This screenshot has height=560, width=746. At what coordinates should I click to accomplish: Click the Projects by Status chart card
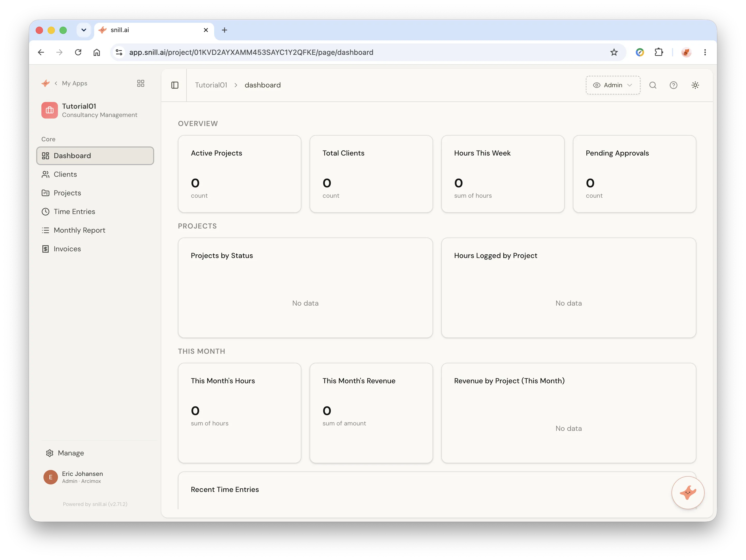305,288
